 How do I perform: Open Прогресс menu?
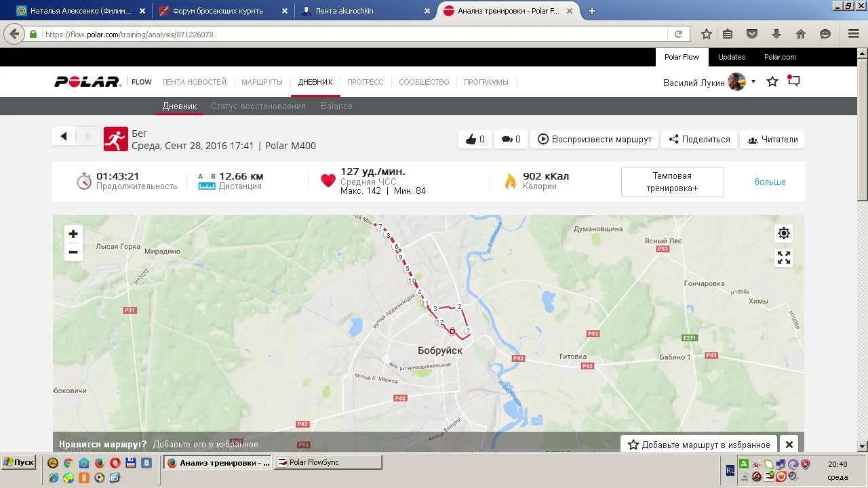pos(366,82)
